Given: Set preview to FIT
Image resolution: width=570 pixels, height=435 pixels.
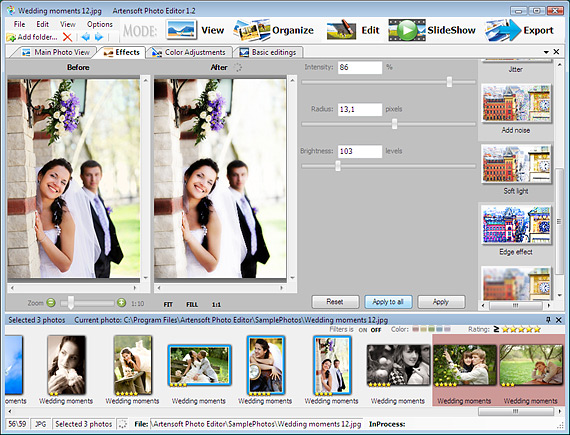Looking at the screenshot, I should pos(168,305).
